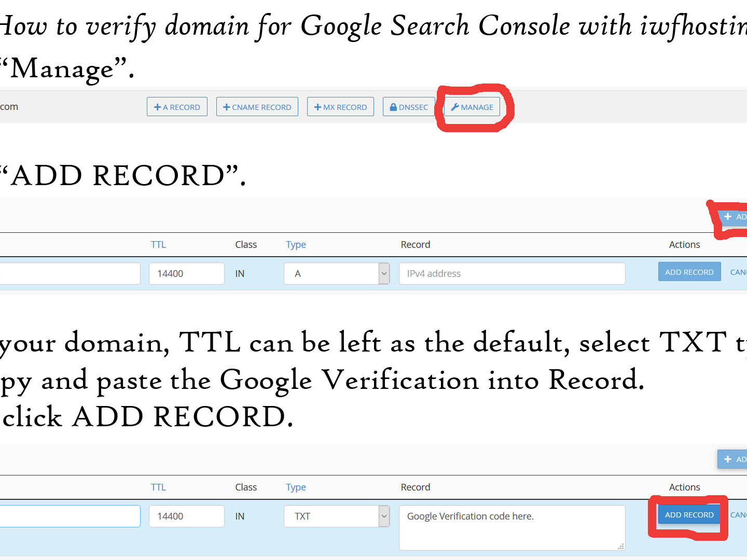Sort by Type header in second table
The height and width of the screenshot is (560, 747).
pyautogui.click(x=296, y=487)
